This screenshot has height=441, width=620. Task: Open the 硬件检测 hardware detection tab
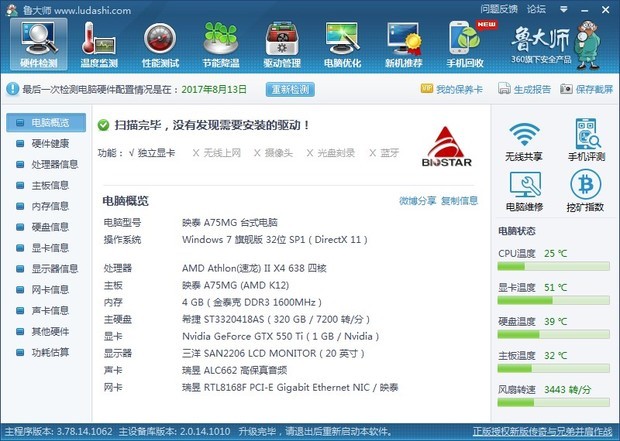(38, 44)
